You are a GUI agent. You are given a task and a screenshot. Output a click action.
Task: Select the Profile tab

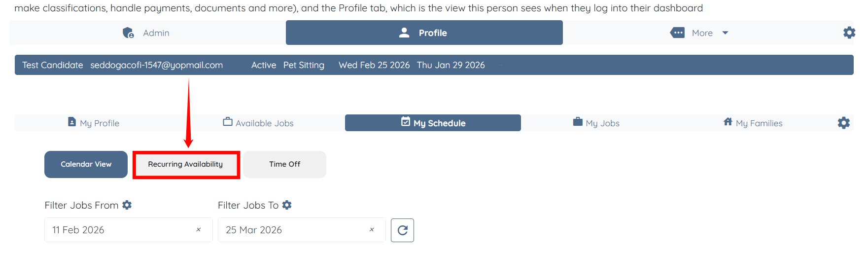point(424,33)
